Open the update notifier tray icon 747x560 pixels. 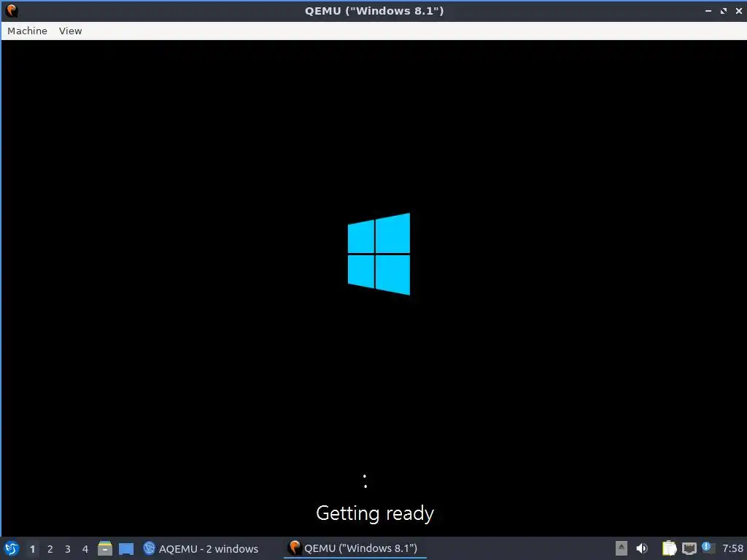708,548
